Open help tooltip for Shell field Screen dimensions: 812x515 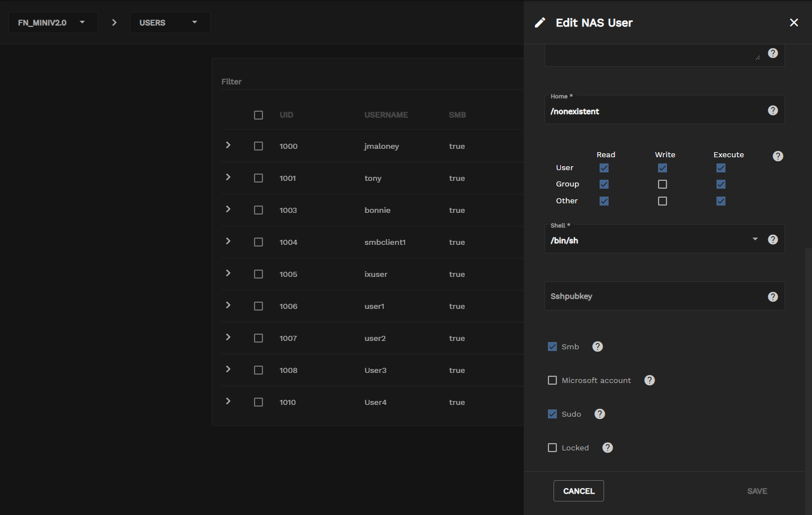(x=773, y=239)
